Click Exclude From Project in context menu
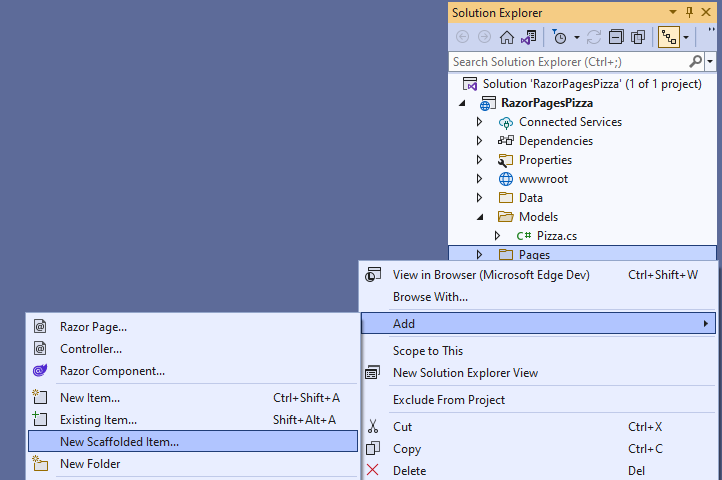The height and width of the screenshot is (480, 722). [448, 400]
